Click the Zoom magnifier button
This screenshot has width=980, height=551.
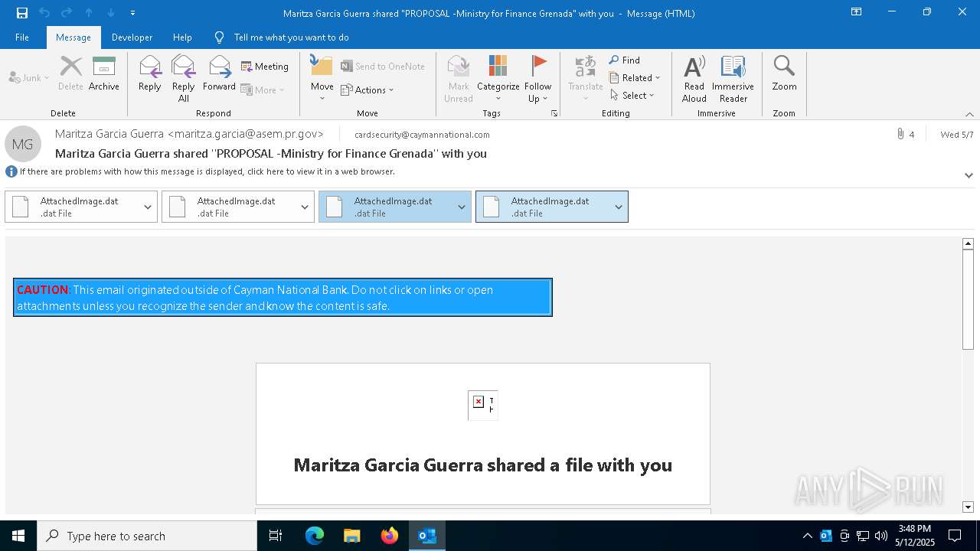(784, 73)
